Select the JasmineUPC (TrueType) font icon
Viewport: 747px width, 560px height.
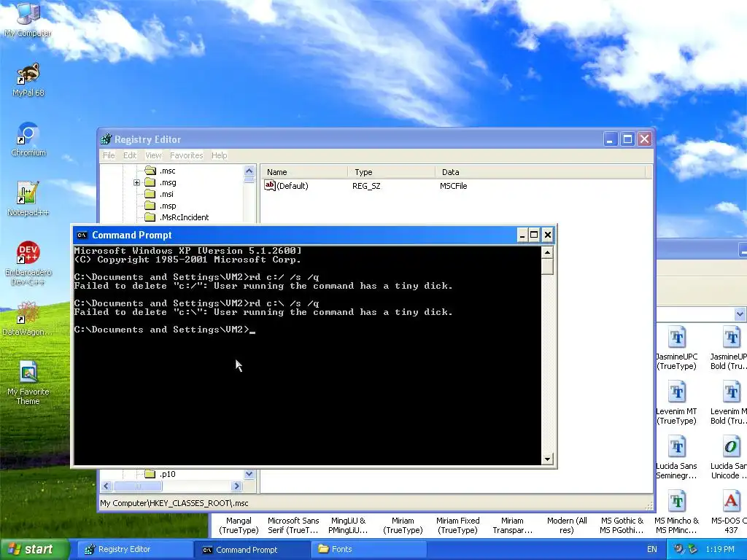pyautogui.click(x=676, y=337)
